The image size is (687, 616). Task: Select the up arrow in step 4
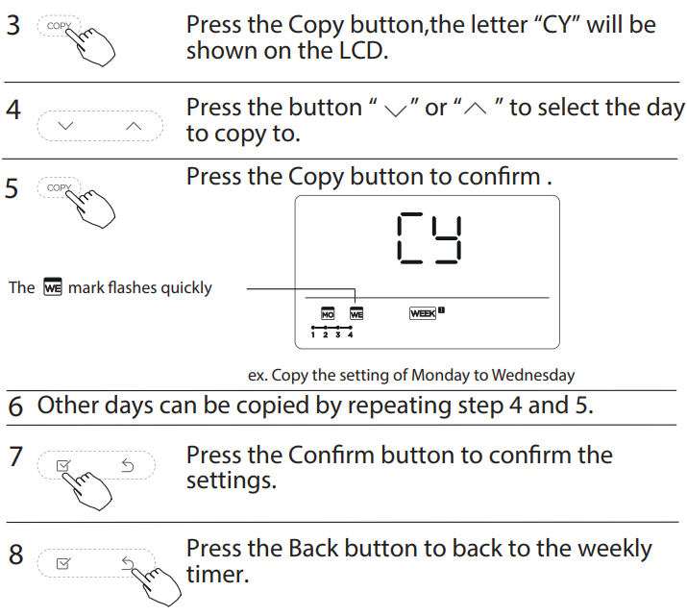(134, 126)
